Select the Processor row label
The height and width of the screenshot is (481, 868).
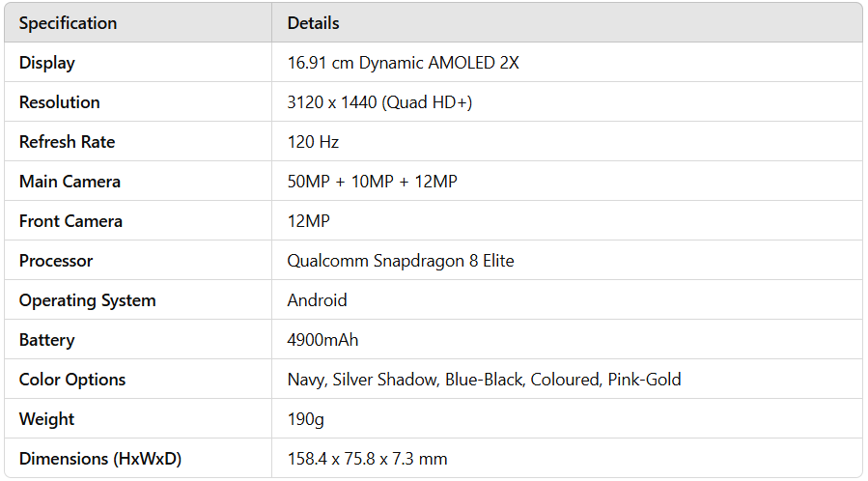coord(56,261)
